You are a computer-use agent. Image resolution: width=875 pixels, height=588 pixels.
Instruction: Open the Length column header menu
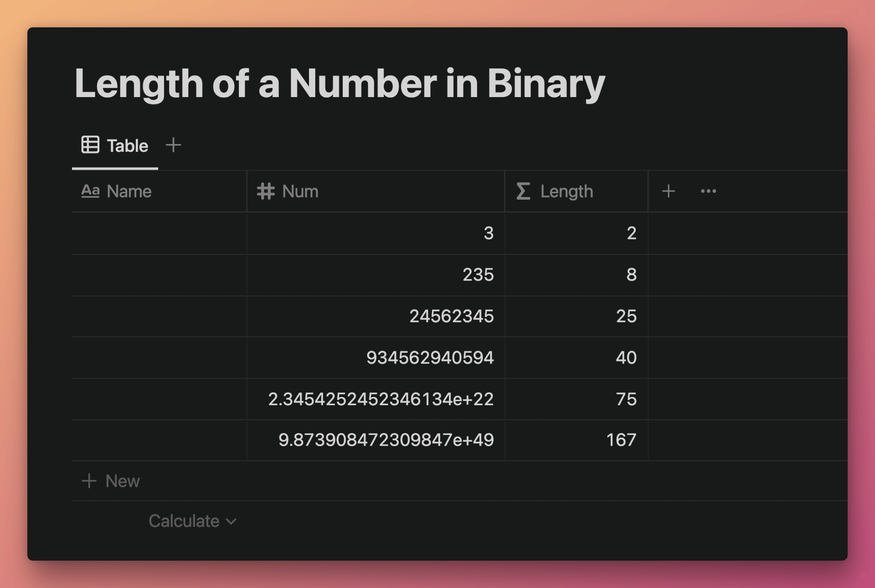coord(576,191)
